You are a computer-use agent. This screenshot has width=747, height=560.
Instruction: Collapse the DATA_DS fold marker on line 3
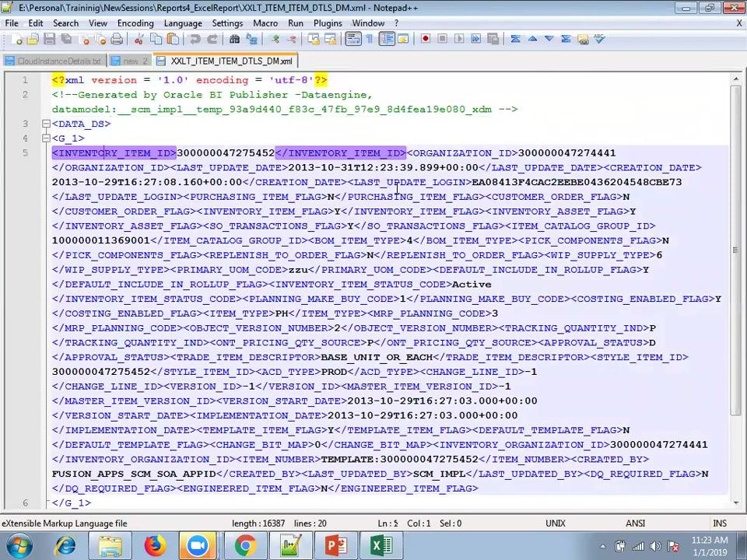46,124
